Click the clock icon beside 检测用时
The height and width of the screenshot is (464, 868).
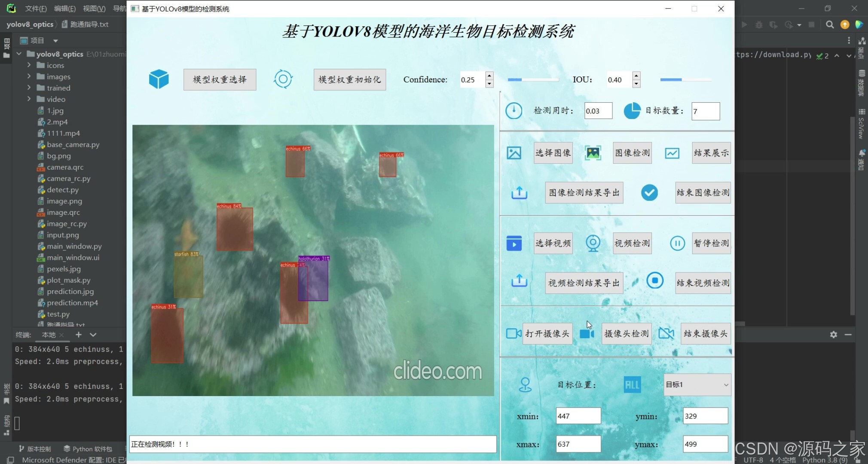514,110
